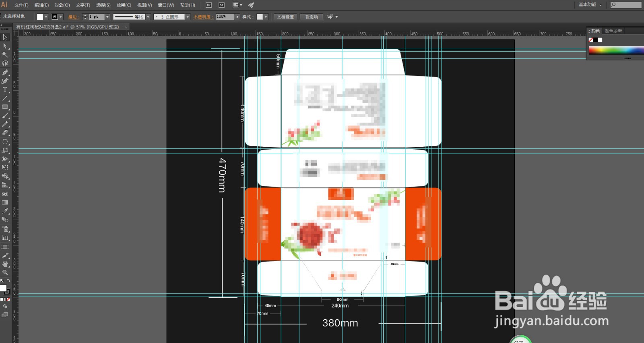
Task: Select the Perspective Grid tool
Action: [x=5, y=185]
